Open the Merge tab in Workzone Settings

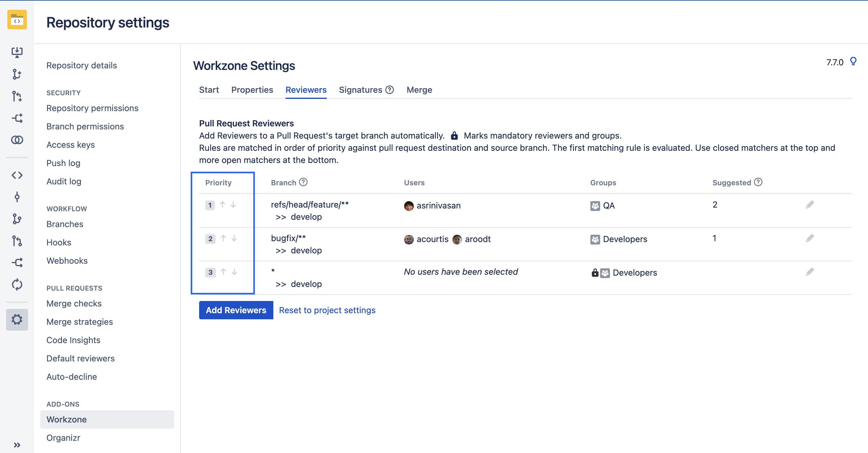pyautogui.click(x=419, y=89)
